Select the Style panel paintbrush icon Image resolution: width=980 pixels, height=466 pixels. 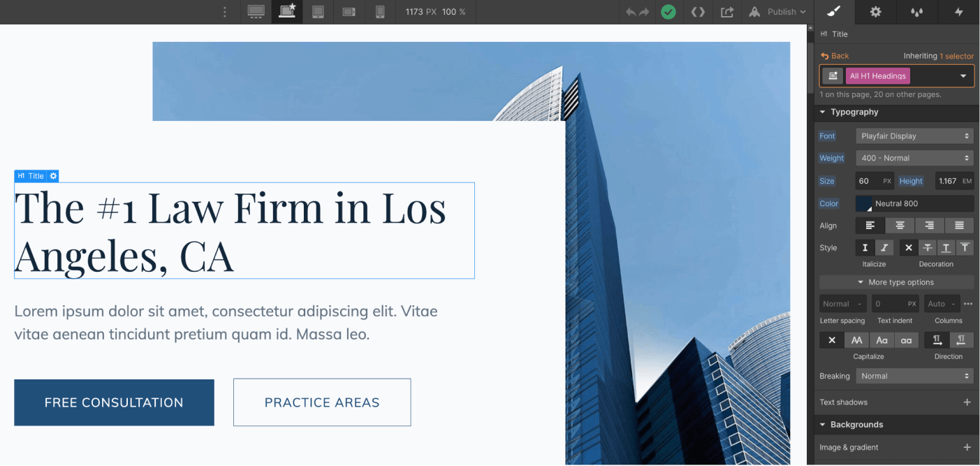tap(833, 12)
